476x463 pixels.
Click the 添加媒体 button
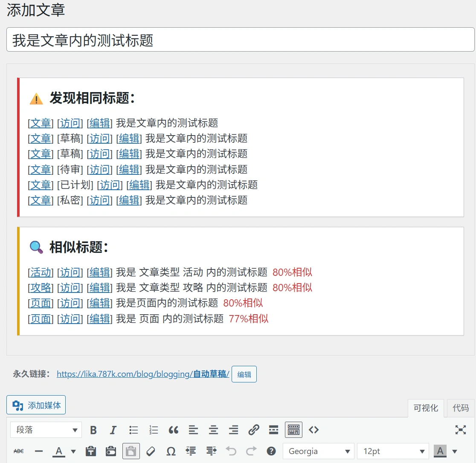pyautogui.click(x=36, y=405)
